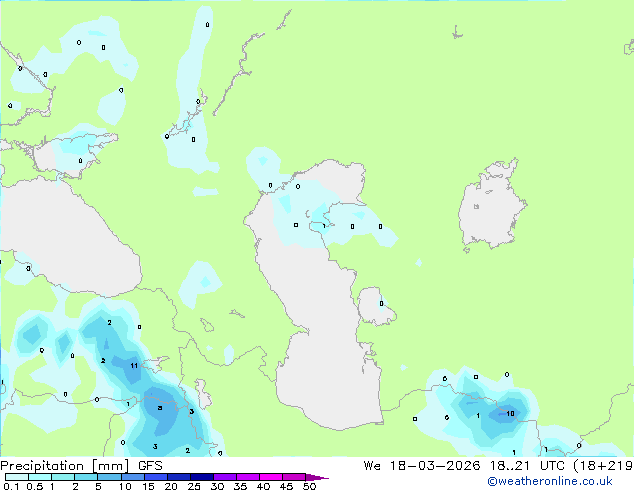This screenshot has height=490, width=634.
Task: Select legend swatch between 40 and 45
Action: click(x=271, y=477)
